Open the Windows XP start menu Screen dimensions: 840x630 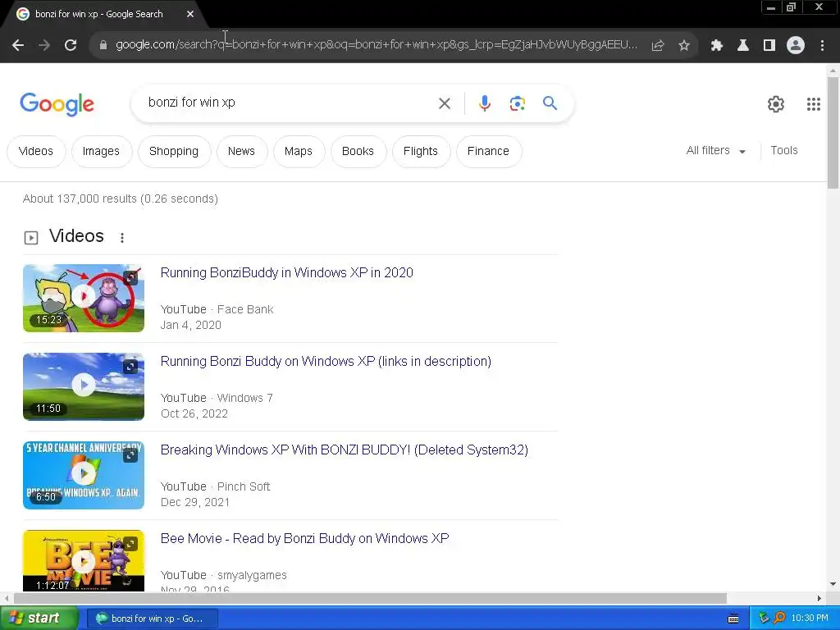(x=39, y=619)
